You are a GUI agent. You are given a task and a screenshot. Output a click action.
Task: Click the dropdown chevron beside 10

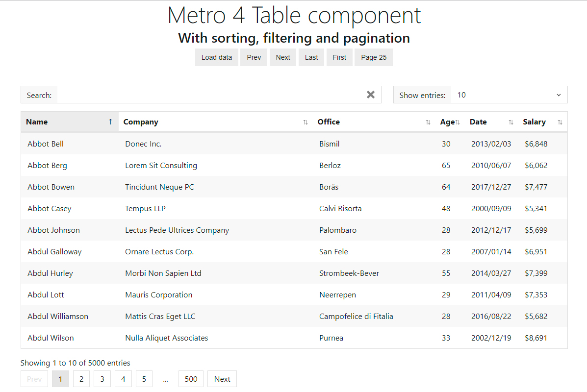click(559, 95)
